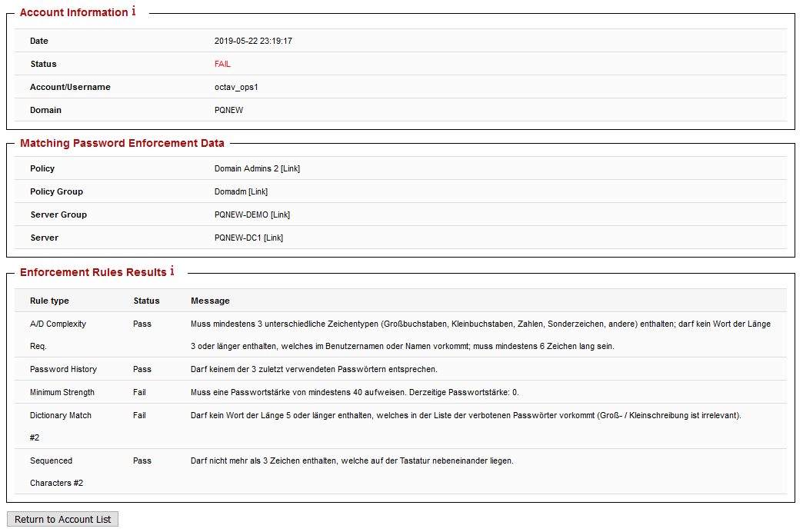The height and width of the screenshot is (532, 803).
Task: Select the red FAIL status value
Action: (x=222, y=64)
